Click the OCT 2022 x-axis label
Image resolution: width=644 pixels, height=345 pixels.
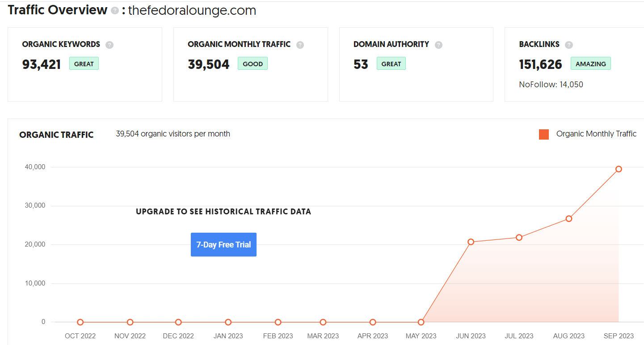point(80,336)
